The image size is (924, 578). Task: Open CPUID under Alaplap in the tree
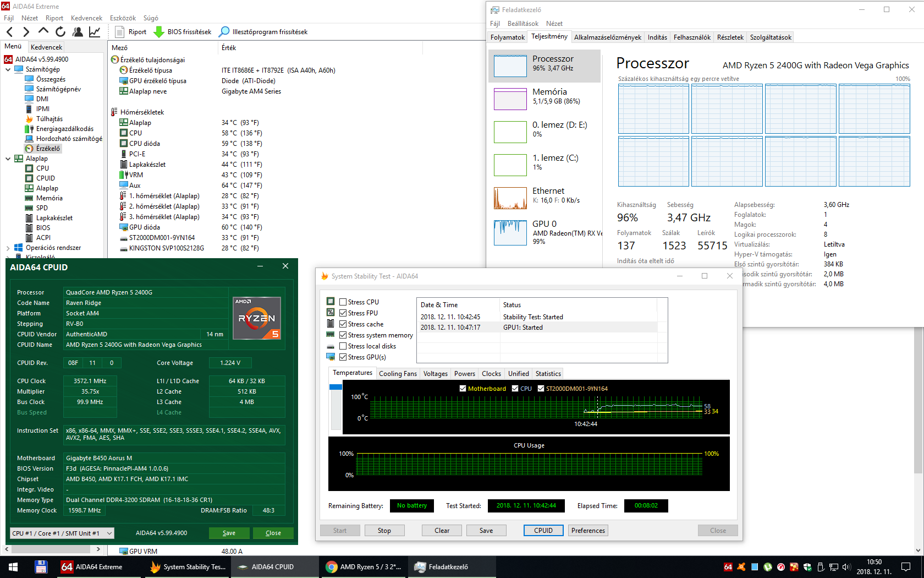pyautogui.click(x=40, y=178)
